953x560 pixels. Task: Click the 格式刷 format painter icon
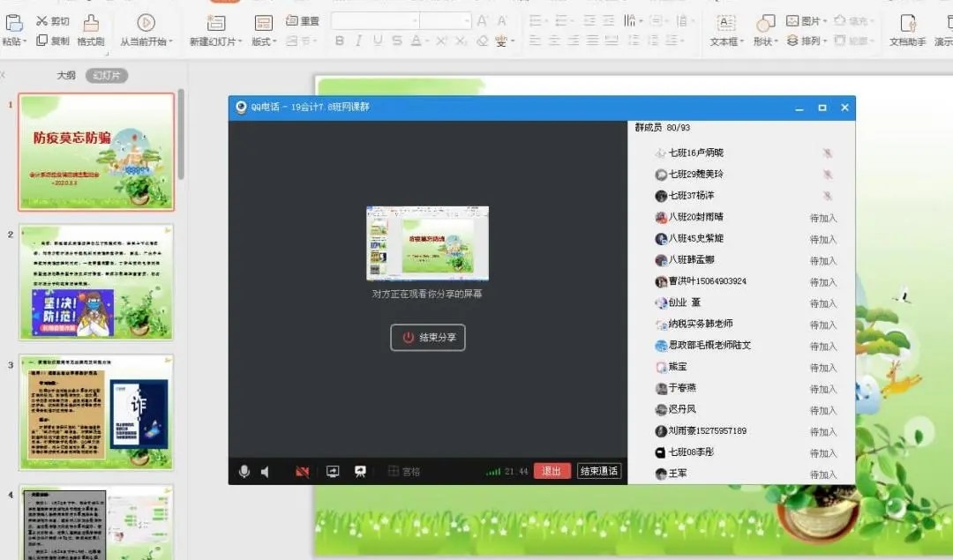pyautogui.click(x=91, y=24)
